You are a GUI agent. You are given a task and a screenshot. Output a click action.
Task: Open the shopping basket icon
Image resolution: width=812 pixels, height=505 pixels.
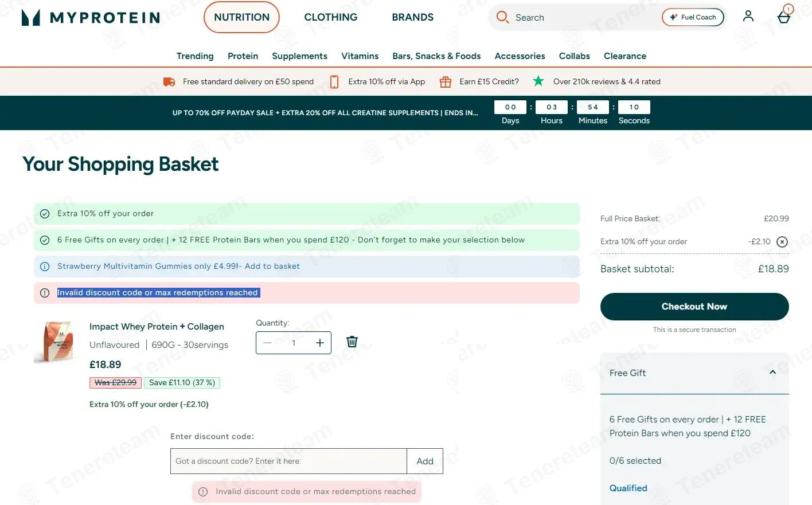pyautogui.click(x=784, y=17)
